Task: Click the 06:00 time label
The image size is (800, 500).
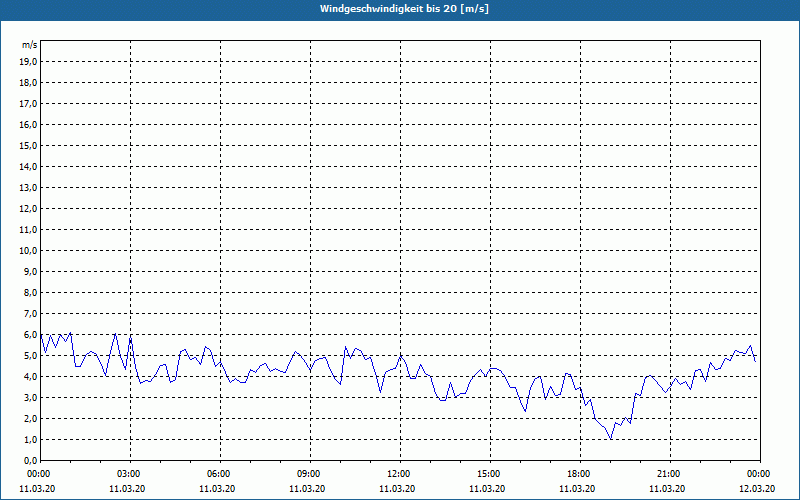Action: (220, 474)
